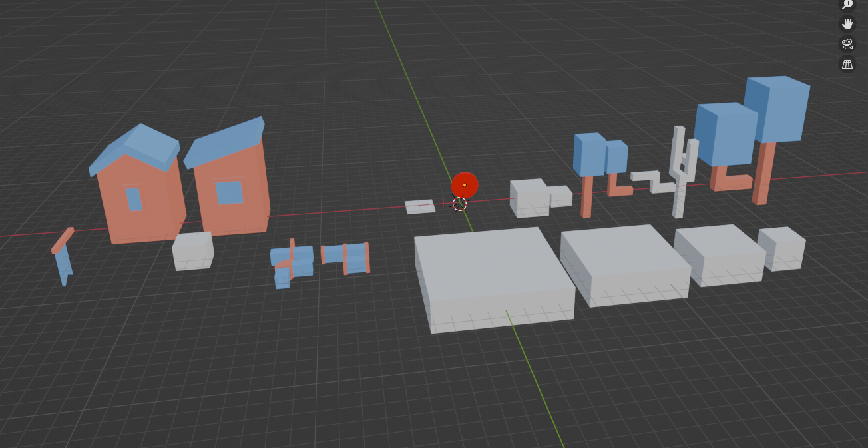This screenshot has width=868, height=448.
Task: Click the 3D cursor crosshair circle
Action: coord(459,204)
